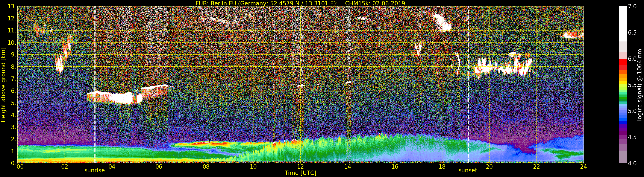Click the time axis tick '20'
Viewport: 644px width, 177px height.
click(x=489, y=166)
